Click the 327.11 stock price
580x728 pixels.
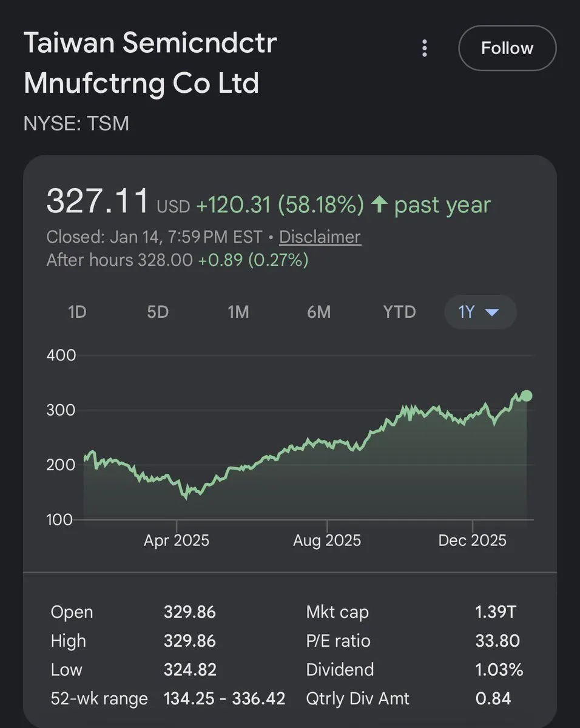pos(98,202)
